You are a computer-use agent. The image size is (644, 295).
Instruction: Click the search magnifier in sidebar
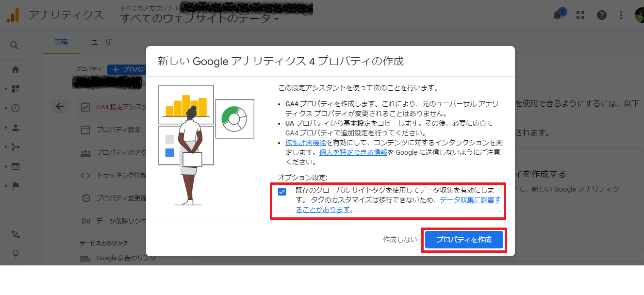[x=15, y=46]
